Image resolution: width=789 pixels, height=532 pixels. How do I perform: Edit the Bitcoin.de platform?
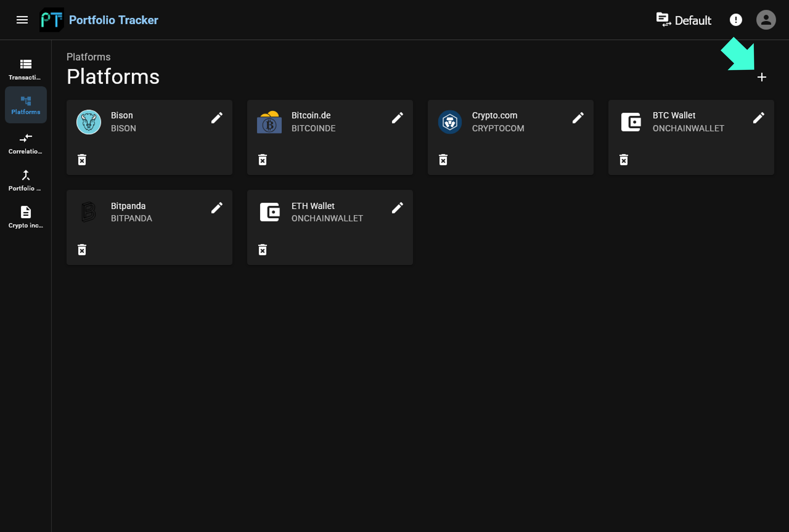click(397, 118)
